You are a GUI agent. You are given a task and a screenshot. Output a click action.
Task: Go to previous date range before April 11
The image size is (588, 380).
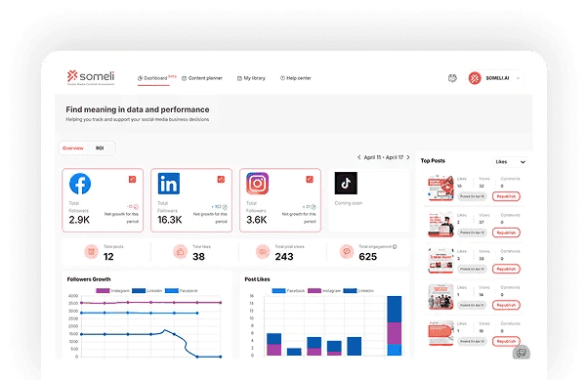358,157
